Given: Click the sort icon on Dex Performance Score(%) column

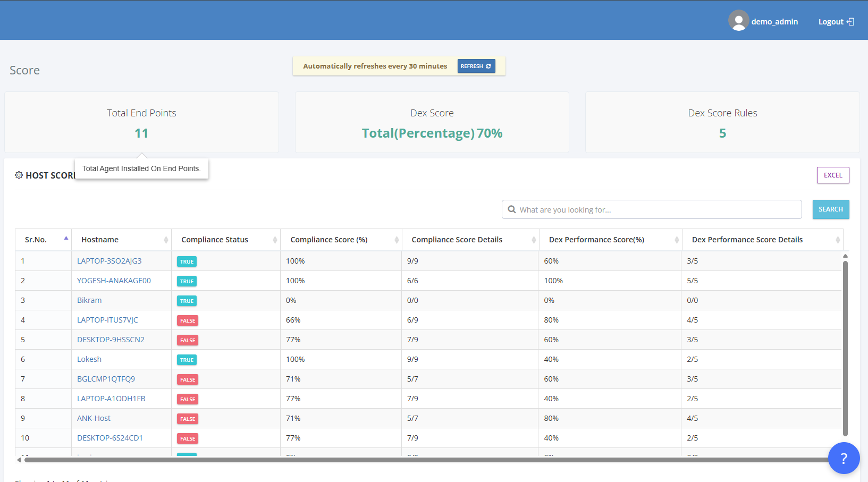Looking at the screenshot, I should click(x=676, y=239).
